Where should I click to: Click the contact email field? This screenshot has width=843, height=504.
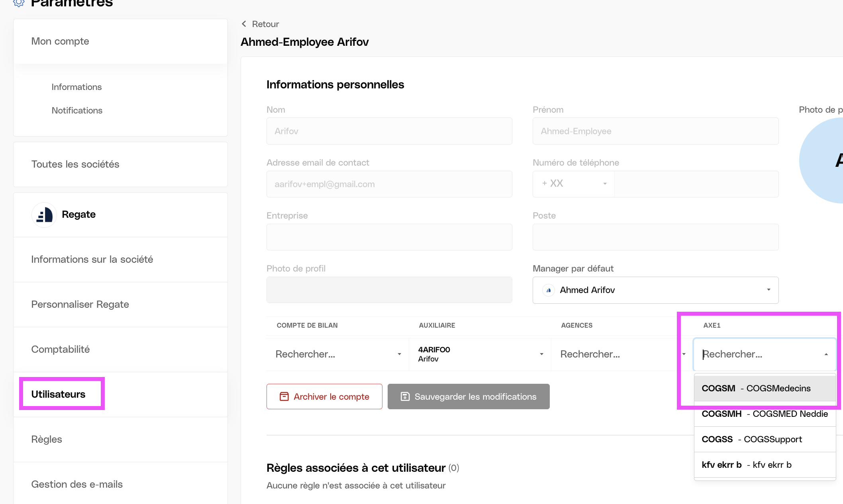[389, 184]
